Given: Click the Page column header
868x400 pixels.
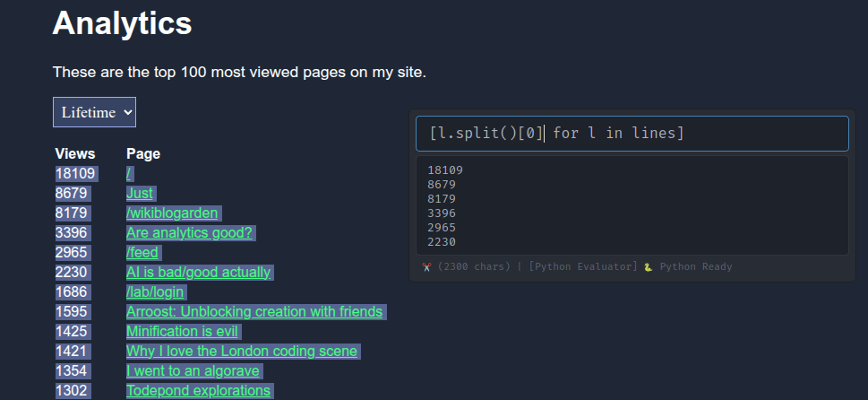Looking at the screenshot, I should pos(143,153).
